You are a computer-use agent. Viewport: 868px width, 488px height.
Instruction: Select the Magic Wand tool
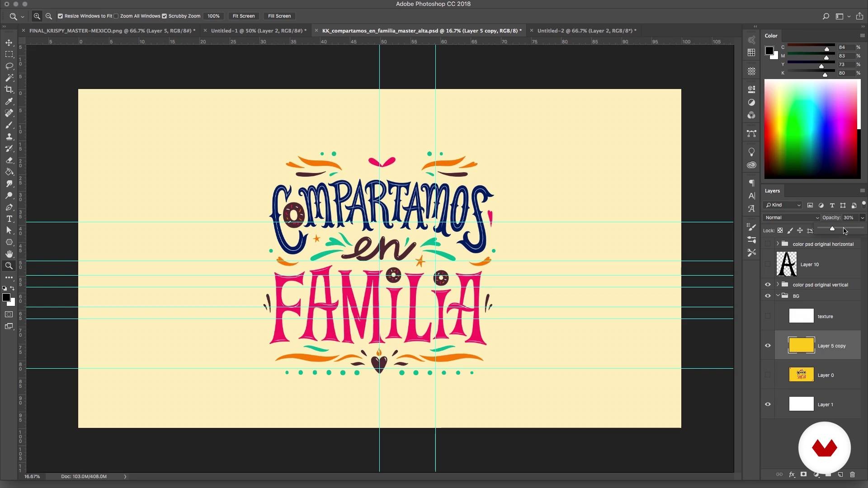(x=9, y=78)
